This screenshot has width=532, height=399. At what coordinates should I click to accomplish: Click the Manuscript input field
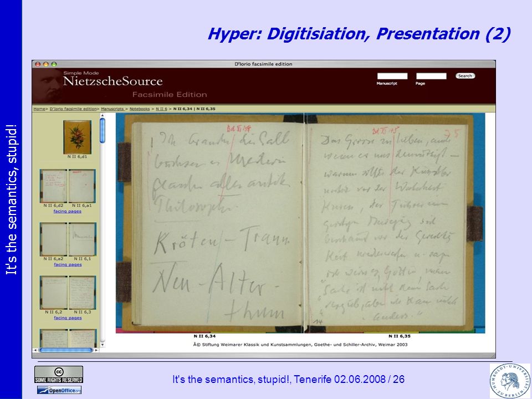pos(392,76)
